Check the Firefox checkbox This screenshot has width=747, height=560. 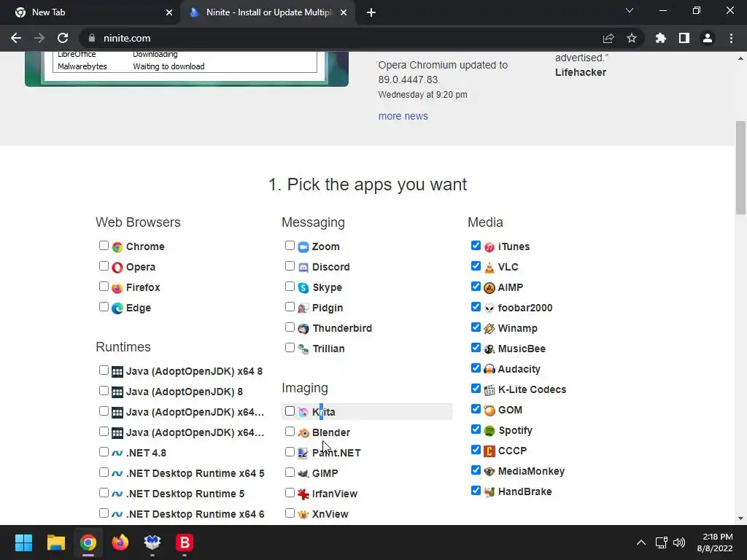(x=104, y=287)
